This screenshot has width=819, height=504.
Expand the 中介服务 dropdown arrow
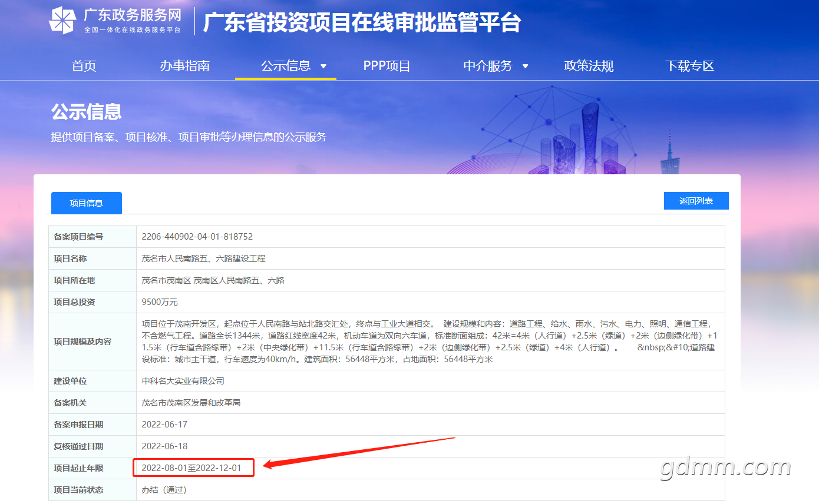tap(526, 66)
